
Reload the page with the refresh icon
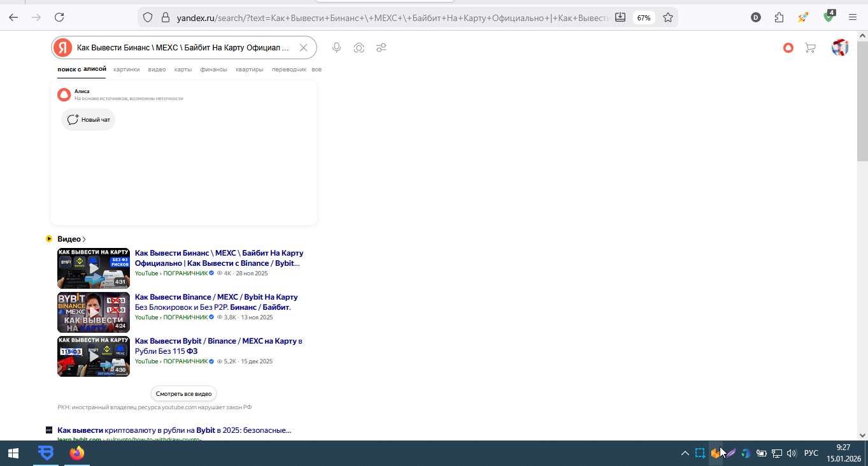[59, 18]
